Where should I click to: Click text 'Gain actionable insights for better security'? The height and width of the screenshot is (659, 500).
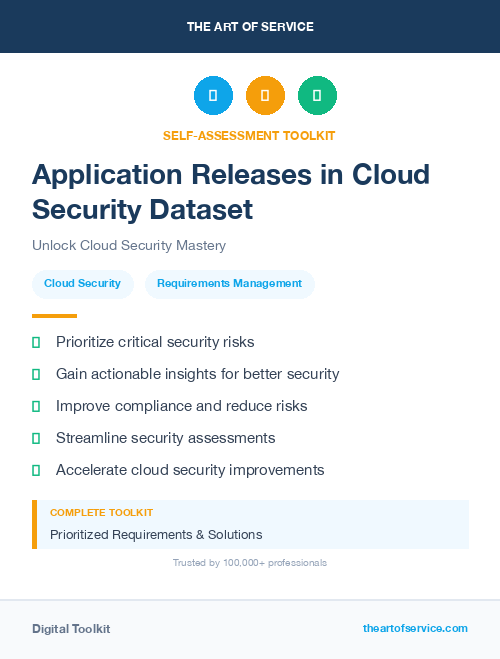[197, 374]
